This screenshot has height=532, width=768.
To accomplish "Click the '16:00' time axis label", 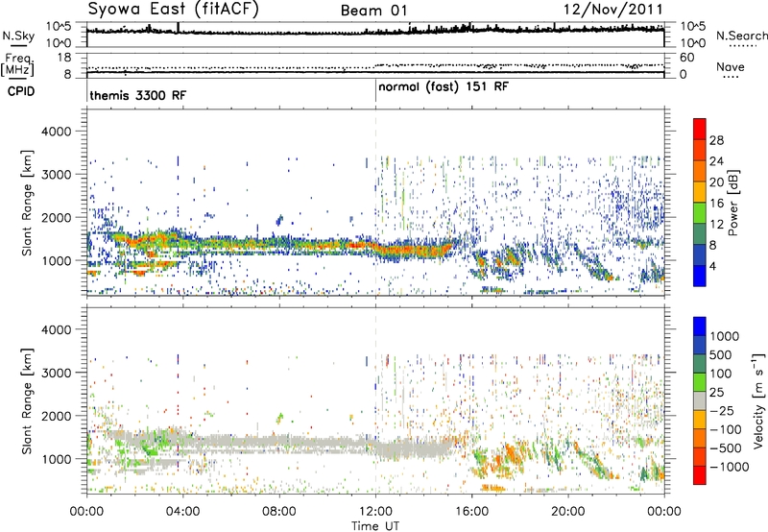I will pos(471,512).
